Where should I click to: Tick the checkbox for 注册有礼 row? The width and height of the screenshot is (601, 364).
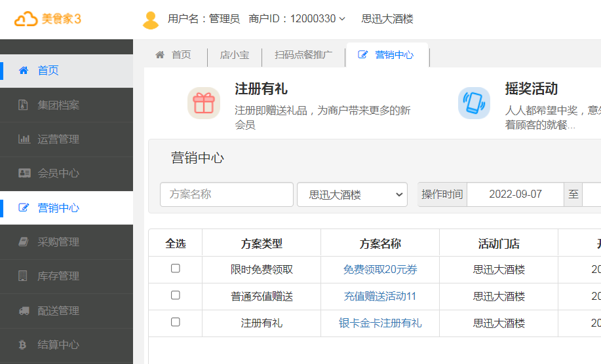coord(175,322)
